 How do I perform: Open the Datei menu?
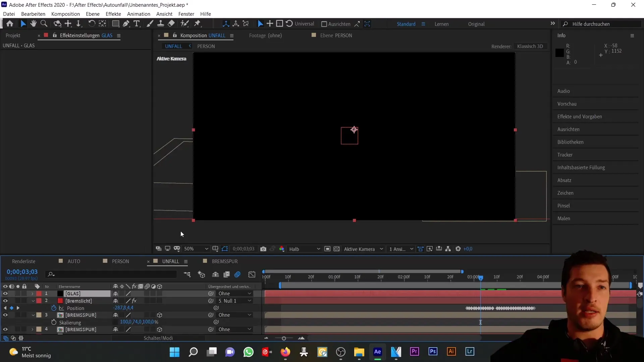click(x=9, y=14)
